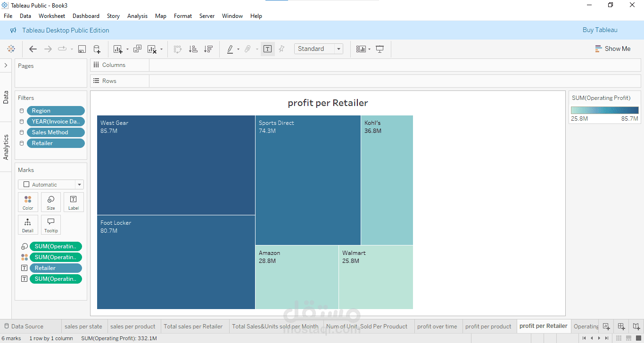This screenshot has height=343, width=644.
Task: Clear the sheet with the chart X icon
Action: (152, 49)
